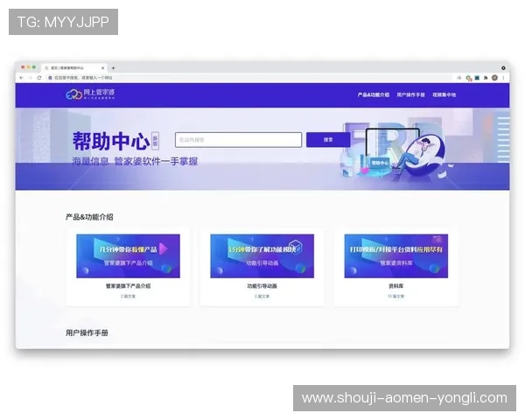The height and width of the screenshot is (420, 525).
Task: Open the browser three-dot menu
Action: 503,78
